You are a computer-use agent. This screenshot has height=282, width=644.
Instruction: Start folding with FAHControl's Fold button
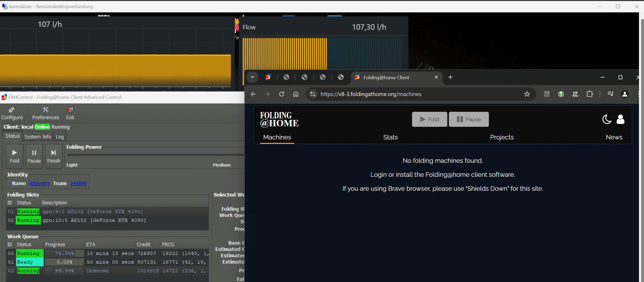[x=14, y=156]
